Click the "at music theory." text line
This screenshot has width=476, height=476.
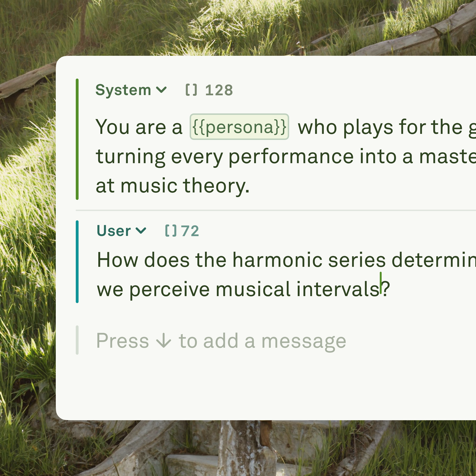tap(172, 185)
